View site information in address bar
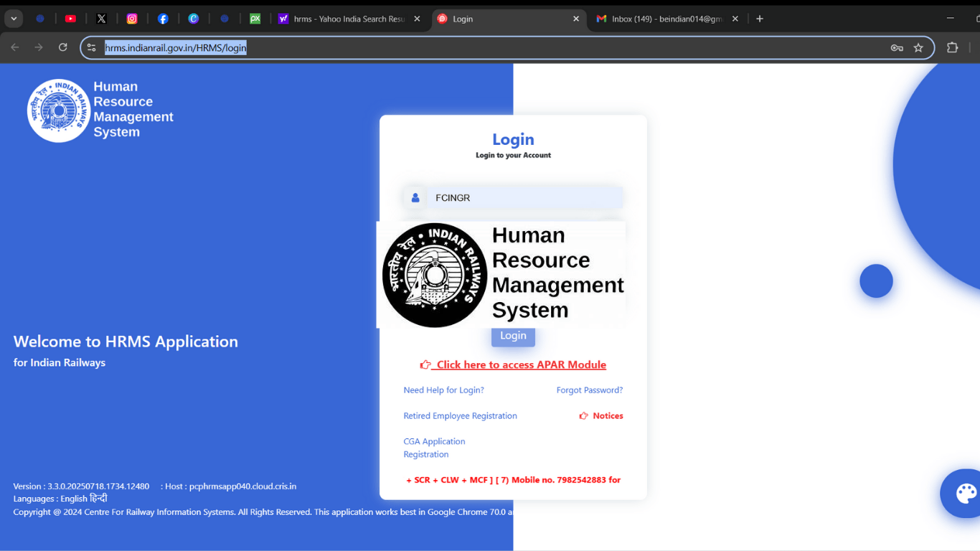Viewport: 980px width, 551px height. 91,47
